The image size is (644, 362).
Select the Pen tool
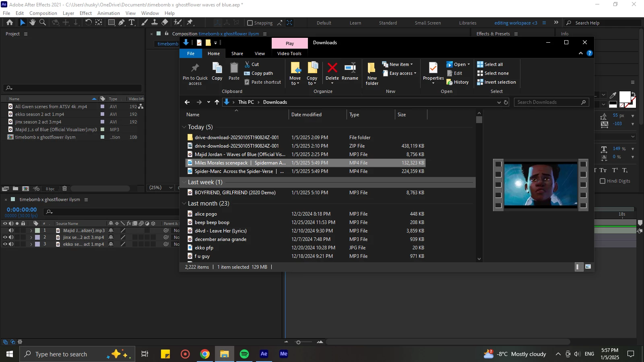pos(121,23)
